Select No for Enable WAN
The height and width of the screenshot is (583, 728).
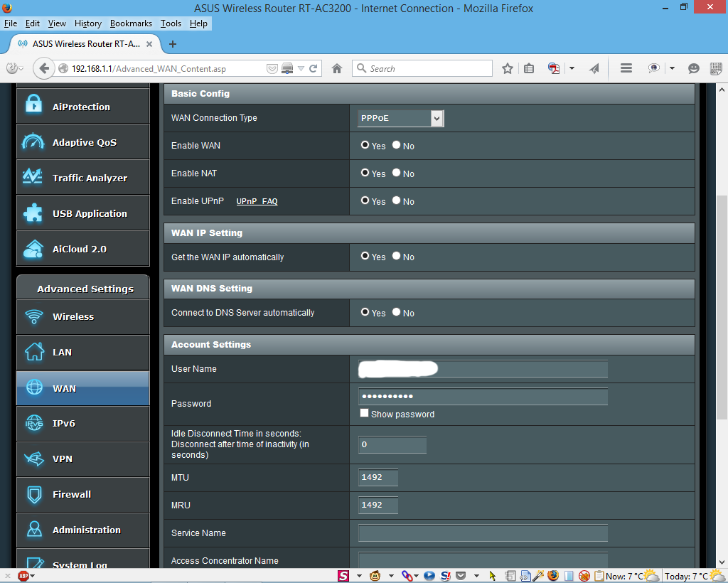396,145
